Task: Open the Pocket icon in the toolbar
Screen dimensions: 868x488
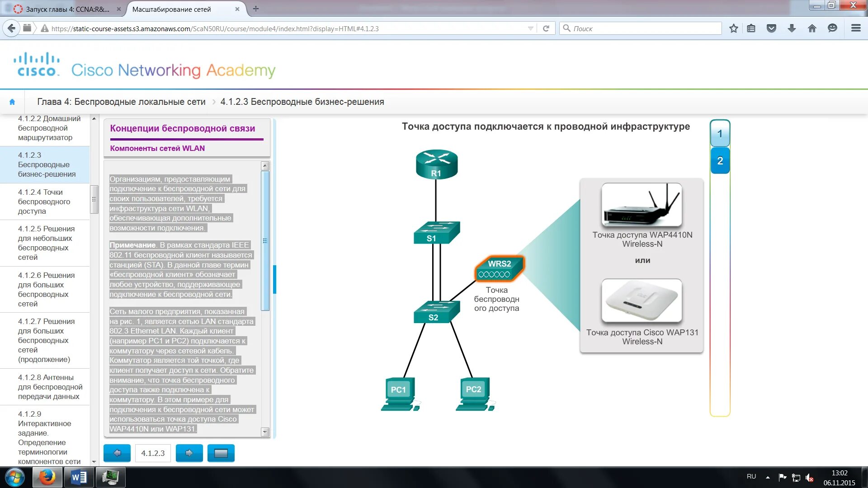Action: (x=772, y=28)
